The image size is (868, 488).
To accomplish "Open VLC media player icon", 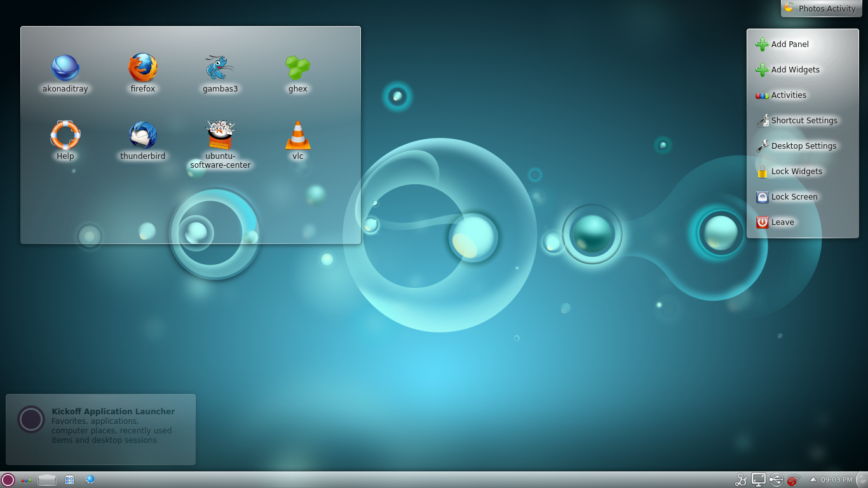I will (x=297, y=135).
